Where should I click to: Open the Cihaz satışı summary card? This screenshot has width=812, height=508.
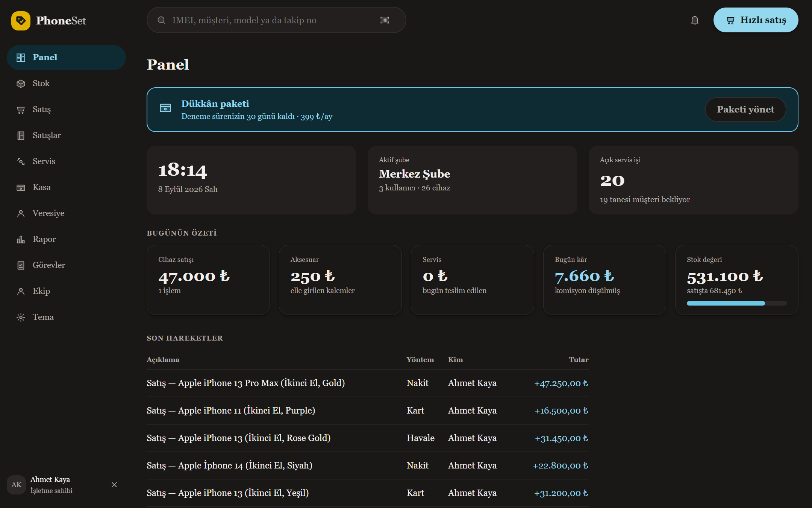point(208,280)
